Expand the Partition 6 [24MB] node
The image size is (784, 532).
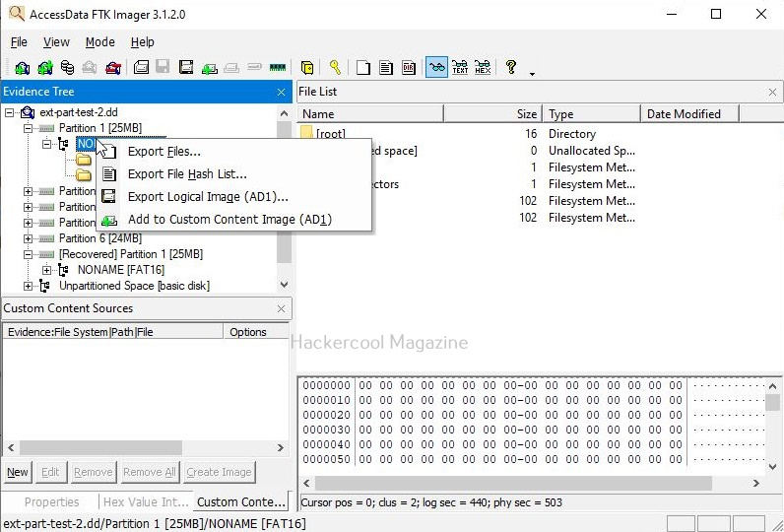tap(30, 238)
